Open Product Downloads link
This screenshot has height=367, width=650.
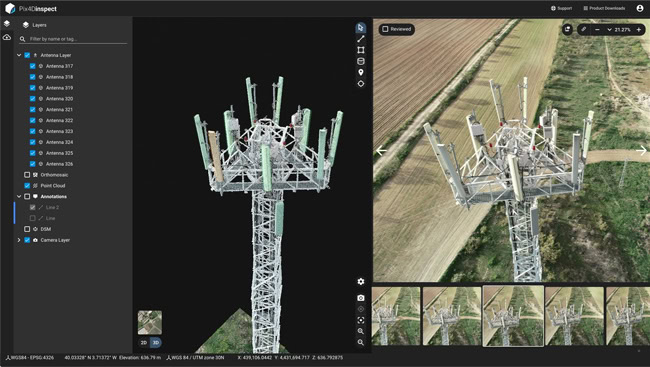click(604, 8)
